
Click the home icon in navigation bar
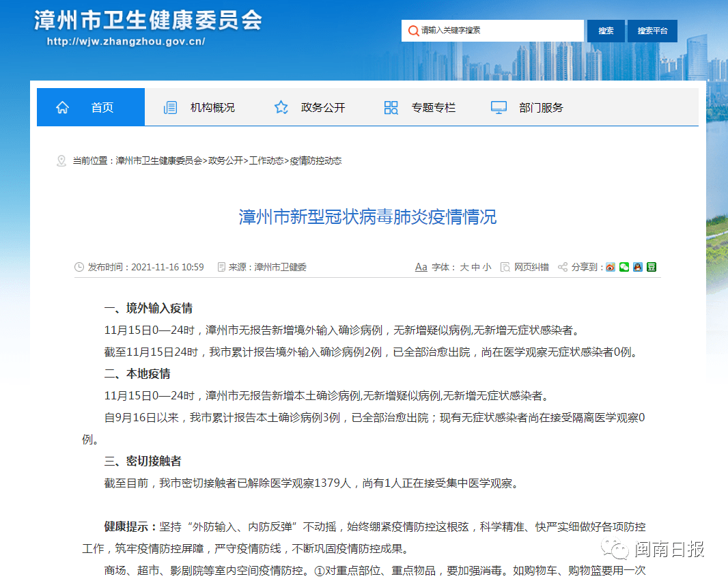pyautogui.click(x=62, y=108)
